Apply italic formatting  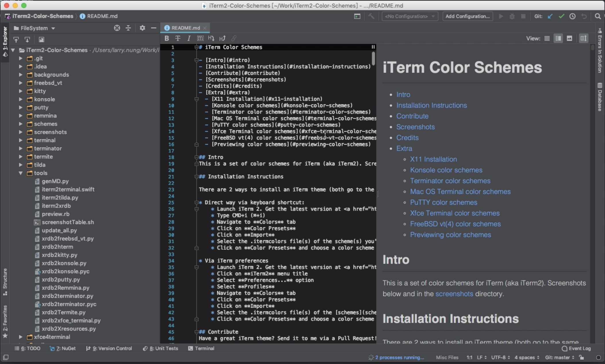(x=189, y=38)
